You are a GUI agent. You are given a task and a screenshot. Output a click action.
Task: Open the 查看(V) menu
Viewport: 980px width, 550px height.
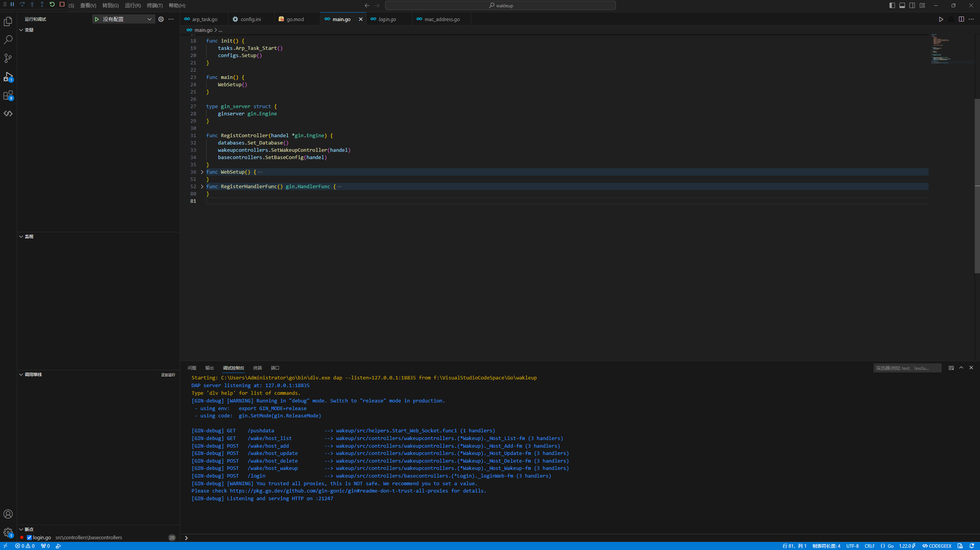(88, 5)
